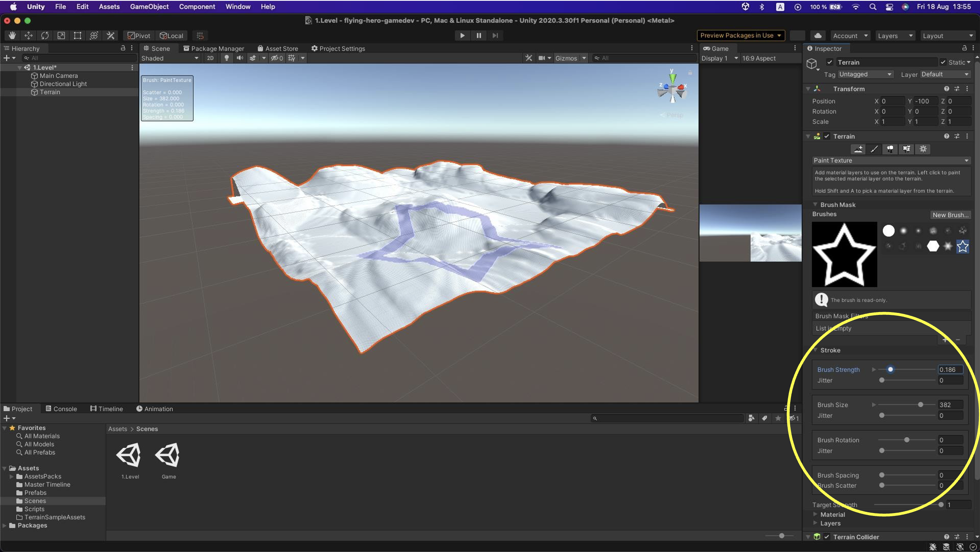
Task: Click scene orientation gizmo
Action: 672,88
